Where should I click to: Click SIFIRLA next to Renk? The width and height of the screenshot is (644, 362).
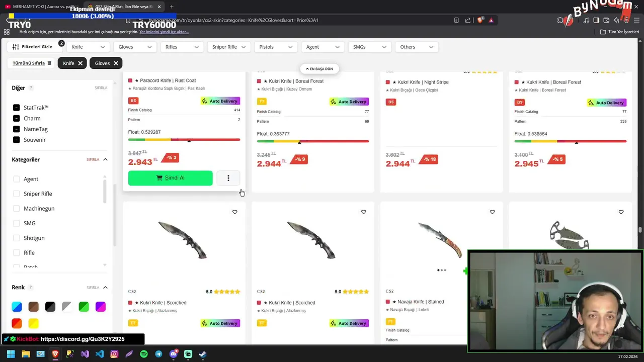[x=93, y=288]
